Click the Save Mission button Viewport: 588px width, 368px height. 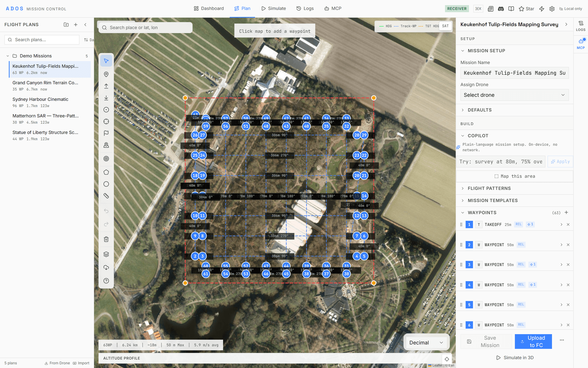click(x=486, y=342)
